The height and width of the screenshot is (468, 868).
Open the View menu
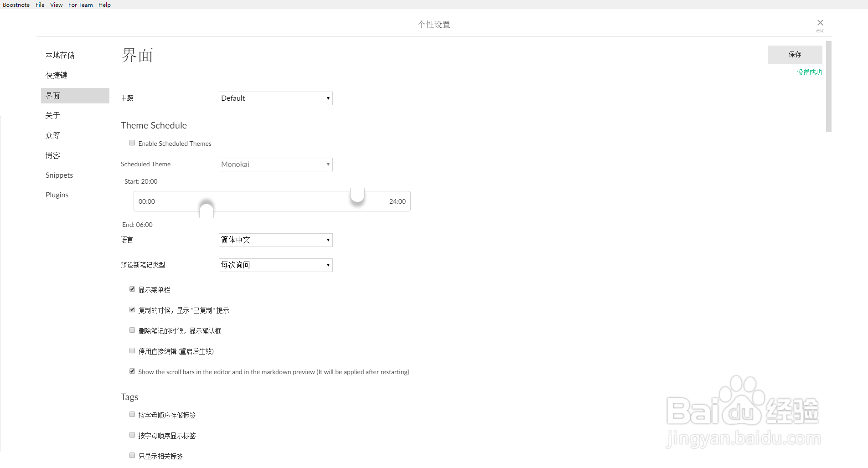tap(56, 5)
